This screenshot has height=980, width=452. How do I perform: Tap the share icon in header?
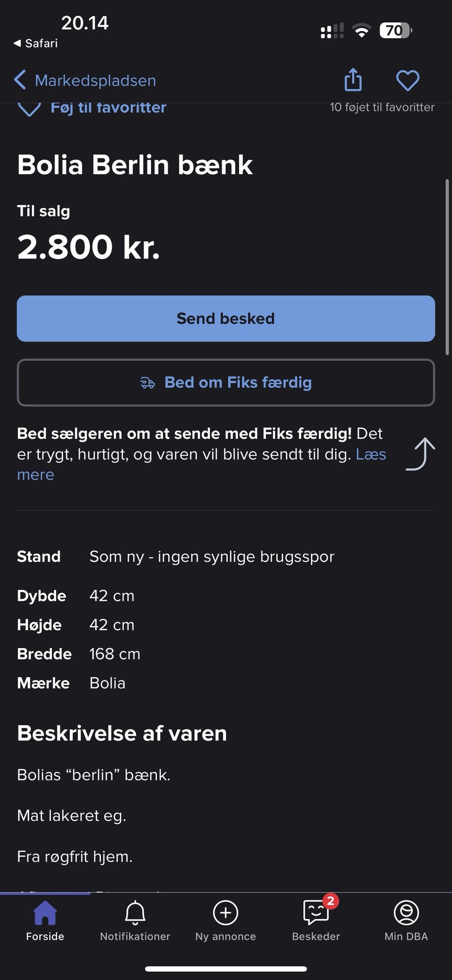[353, 80]
